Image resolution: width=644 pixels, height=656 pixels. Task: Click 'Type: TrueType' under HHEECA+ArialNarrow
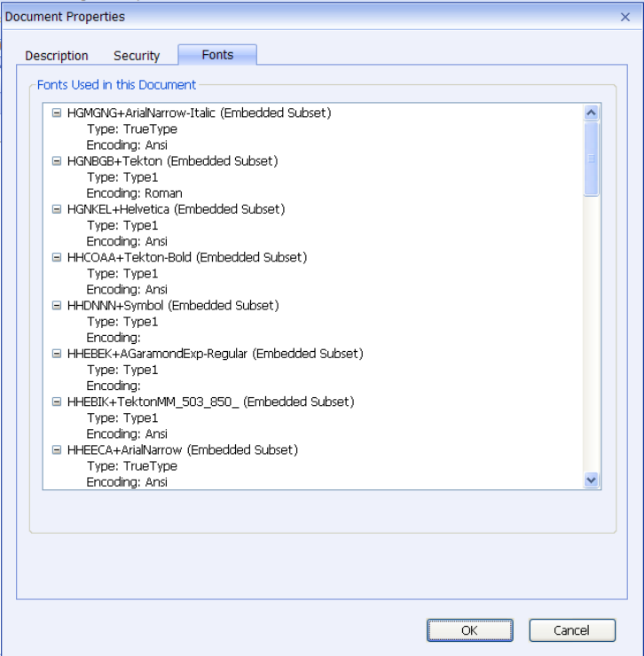click(x=132, y=466)
